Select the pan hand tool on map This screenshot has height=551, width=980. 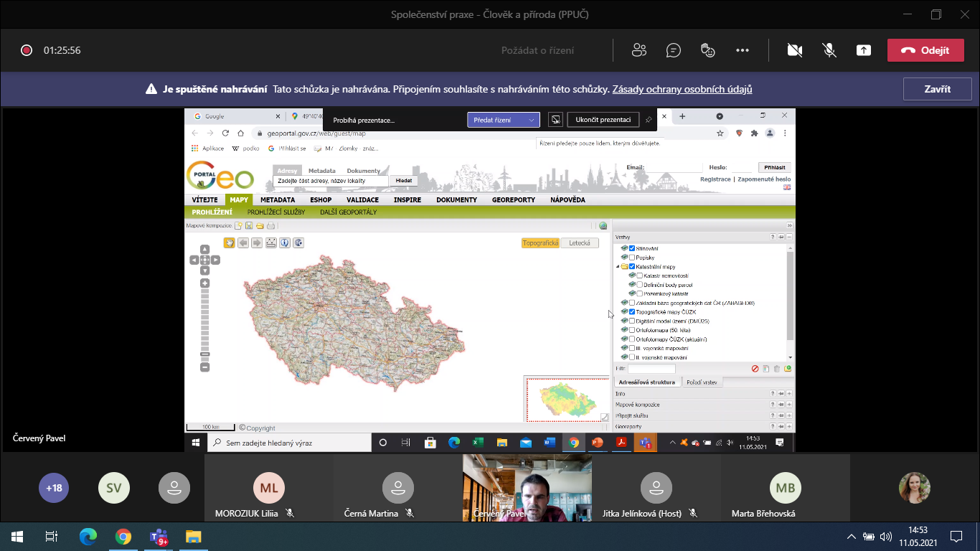click(x=229, y=242)
